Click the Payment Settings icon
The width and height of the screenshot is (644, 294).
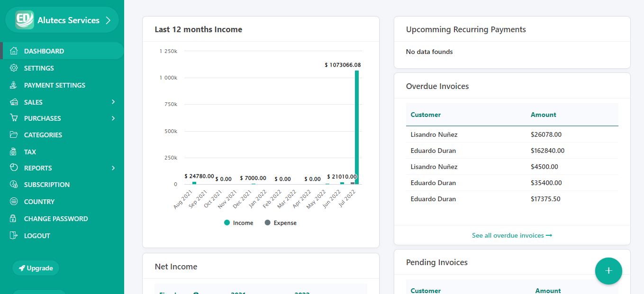click(14, 85)
